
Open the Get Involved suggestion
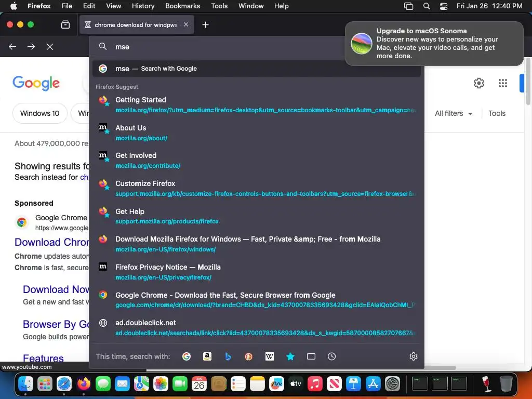pos(257,161)
